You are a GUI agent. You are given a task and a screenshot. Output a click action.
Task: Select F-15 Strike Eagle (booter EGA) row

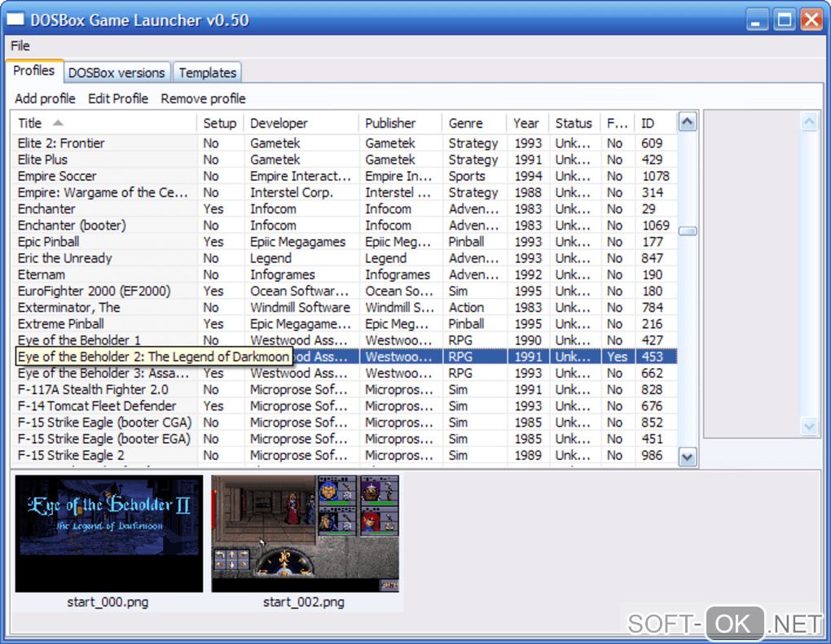[x=345, y=439]
